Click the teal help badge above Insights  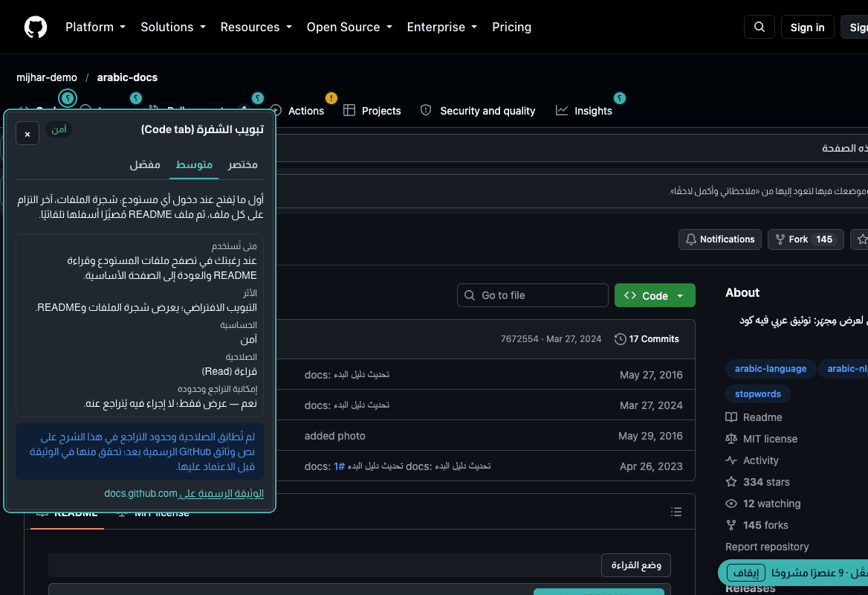620,98
